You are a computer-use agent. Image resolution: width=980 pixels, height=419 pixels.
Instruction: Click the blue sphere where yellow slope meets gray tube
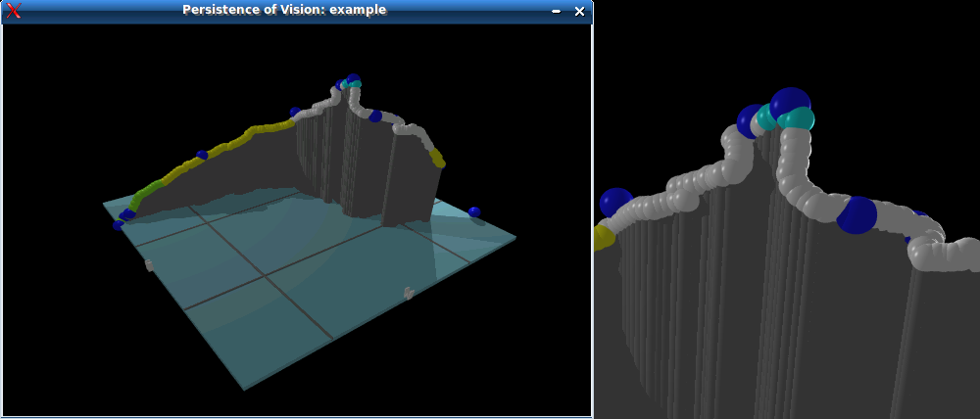(295, 113)
